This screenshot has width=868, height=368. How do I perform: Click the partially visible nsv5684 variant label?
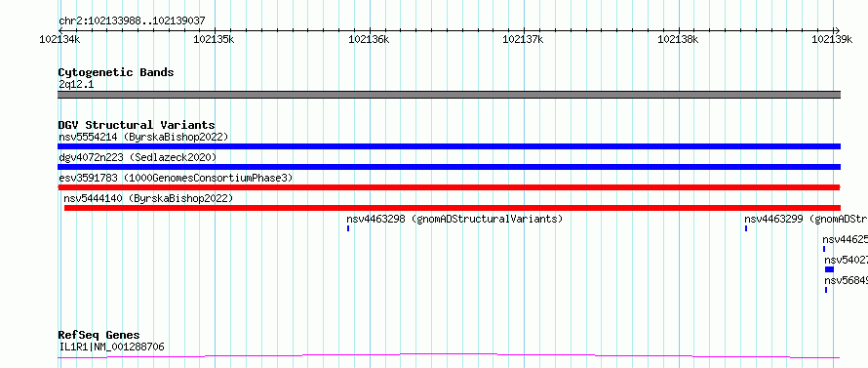click(x=846, y=280)
